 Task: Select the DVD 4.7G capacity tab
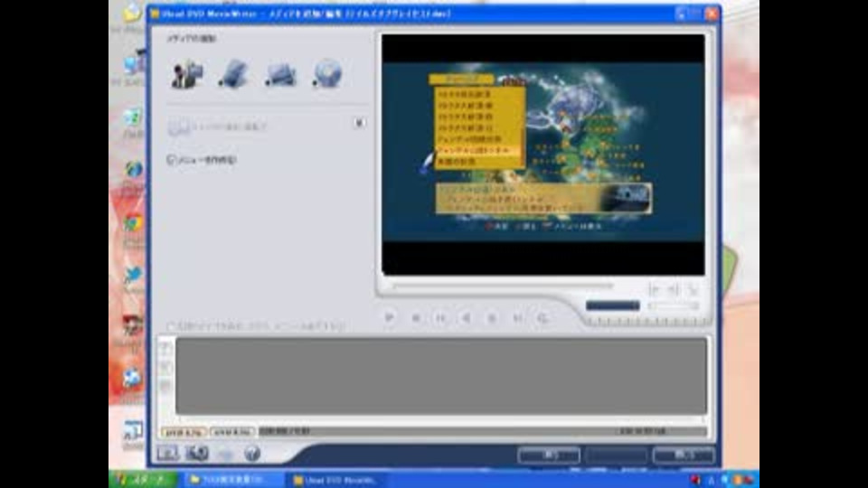(x=184, y=432)
